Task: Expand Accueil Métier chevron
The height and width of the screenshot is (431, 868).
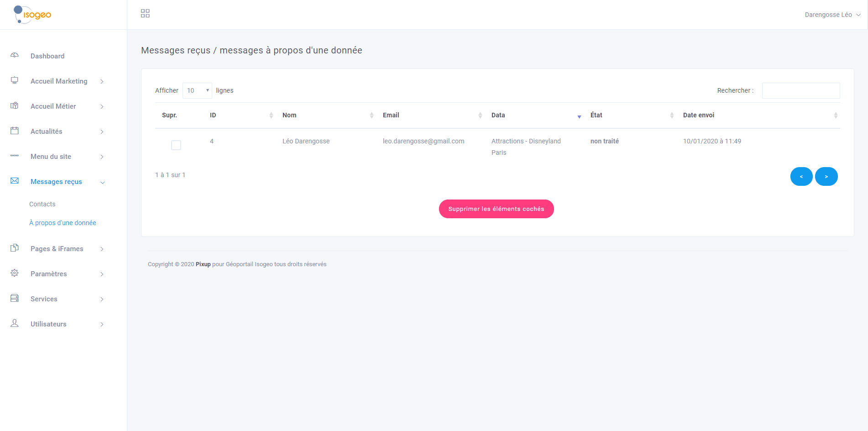Action: (x=102, y=106)
